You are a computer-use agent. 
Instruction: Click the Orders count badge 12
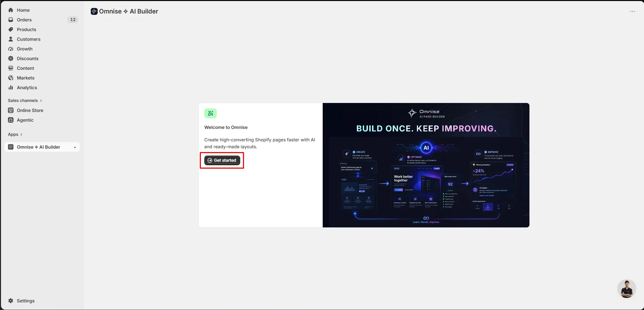pos(73,20)
